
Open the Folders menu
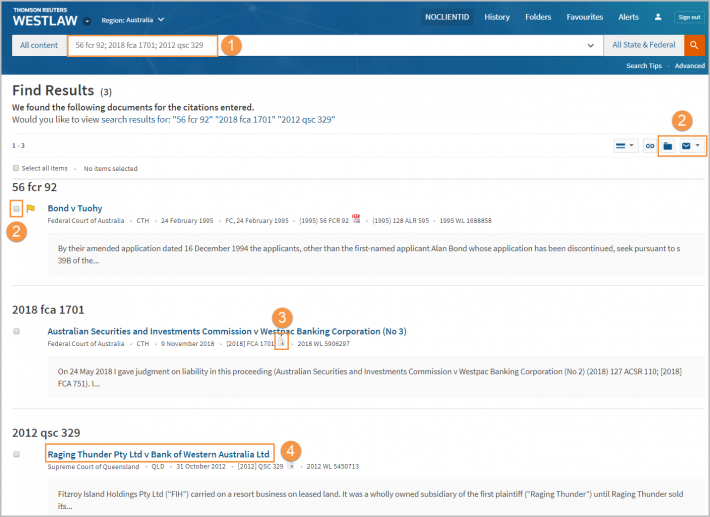click(x=538, y=17)
